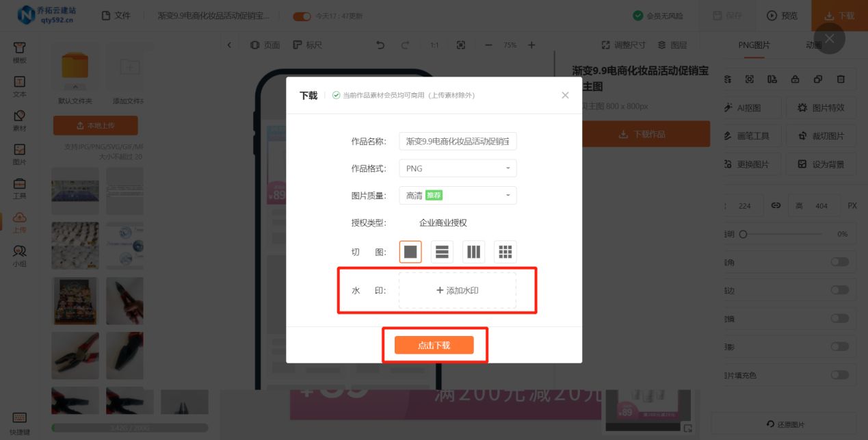
Task: Select the AI抠图 cutout tool
Action: pyautogui.click(x=746, y=107)
